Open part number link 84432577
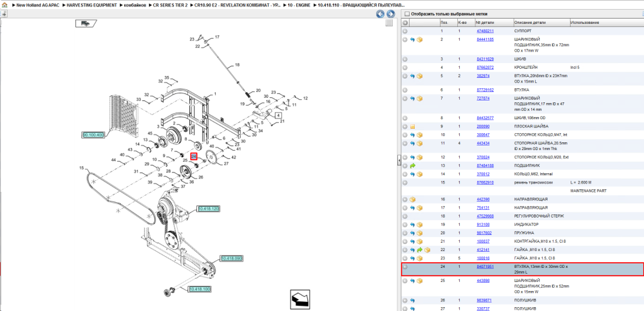 pyautogui.click(x=485, y=118)
